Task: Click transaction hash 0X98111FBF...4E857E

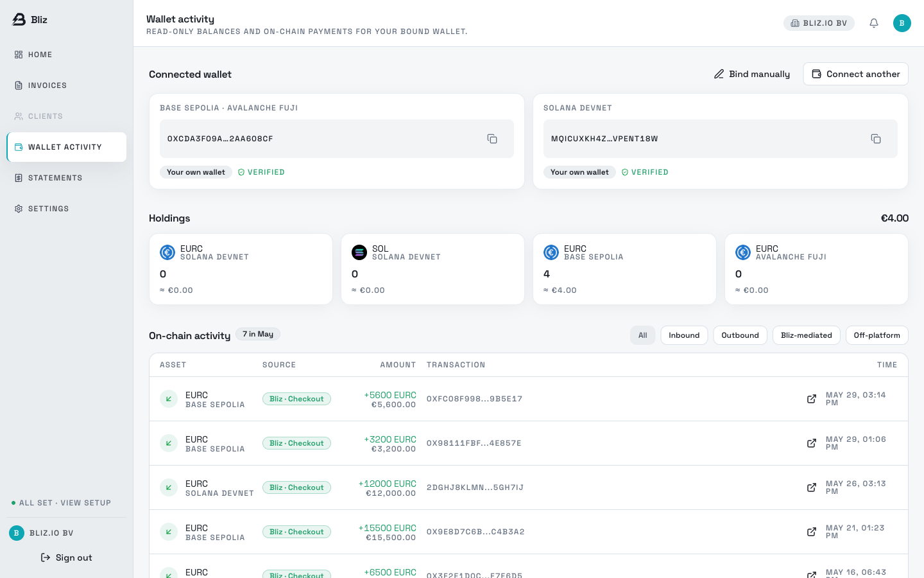Action: pos(474,443)
